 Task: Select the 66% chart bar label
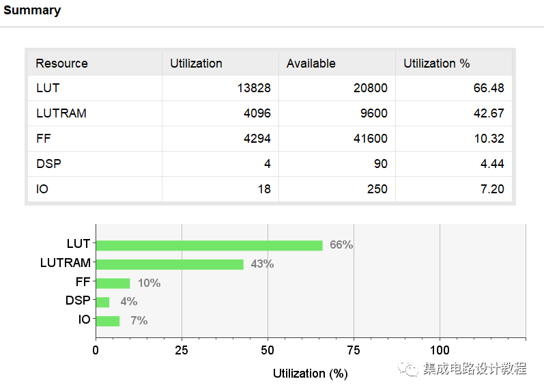[341, 244]
